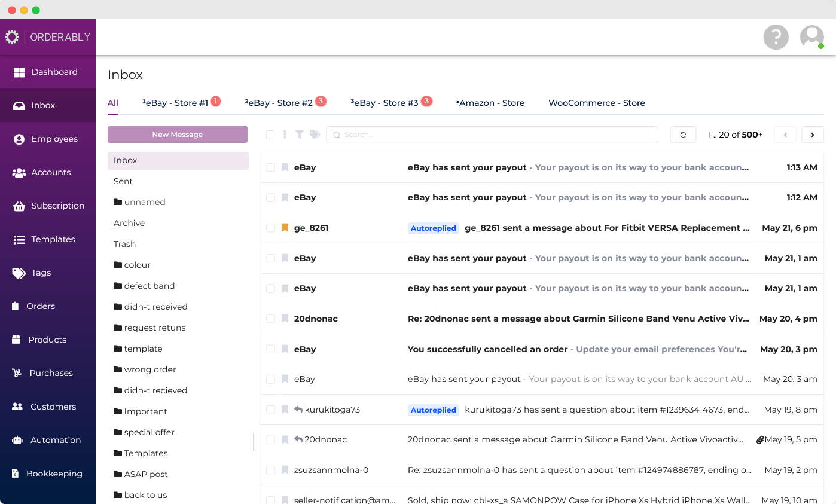The image size is (836, 504).
Task: Open the Dashboard section in the sidebar
Action: click(48, 72)
